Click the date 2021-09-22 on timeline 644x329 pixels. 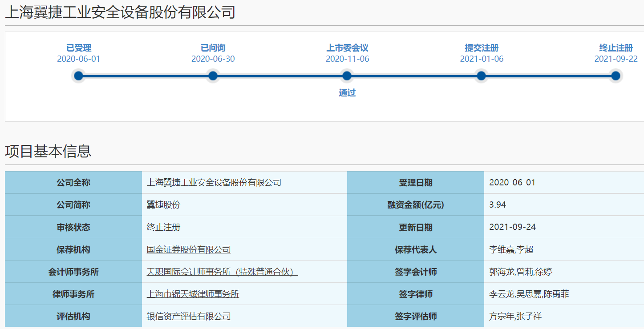616,59
